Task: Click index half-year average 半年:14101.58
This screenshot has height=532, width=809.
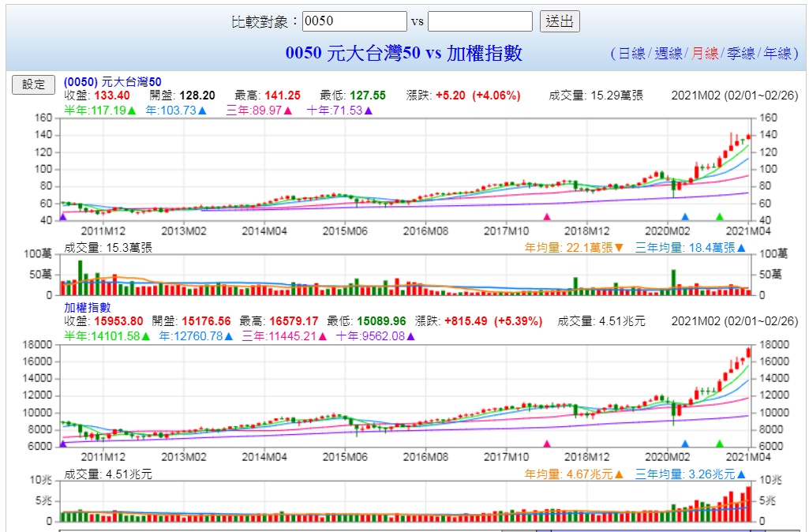Action: point(107,336)
